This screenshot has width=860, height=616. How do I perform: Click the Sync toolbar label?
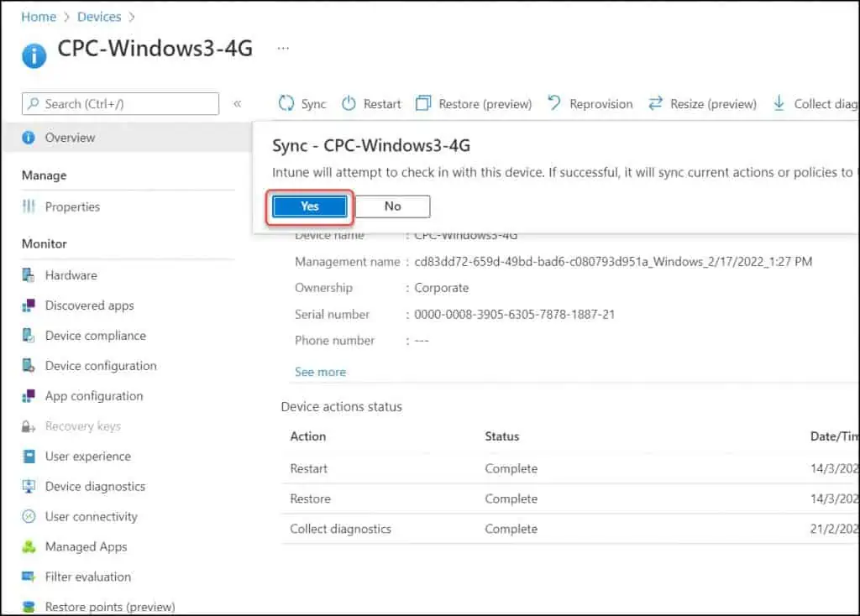[x=314, y=103]
